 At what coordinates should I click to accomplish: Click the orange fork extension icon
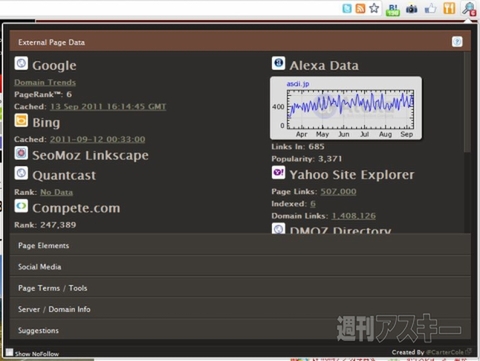pos(449,8)
